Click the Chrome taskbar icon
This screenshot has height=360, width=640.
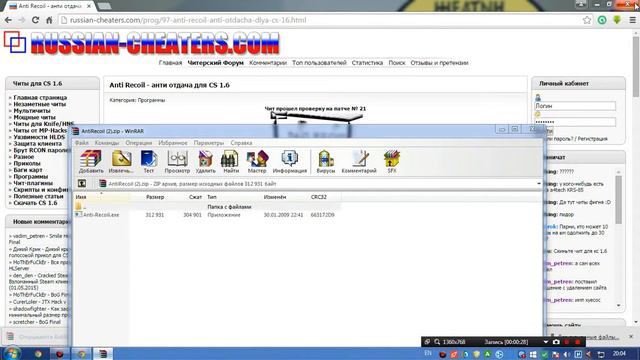click(x=81, y=354)
